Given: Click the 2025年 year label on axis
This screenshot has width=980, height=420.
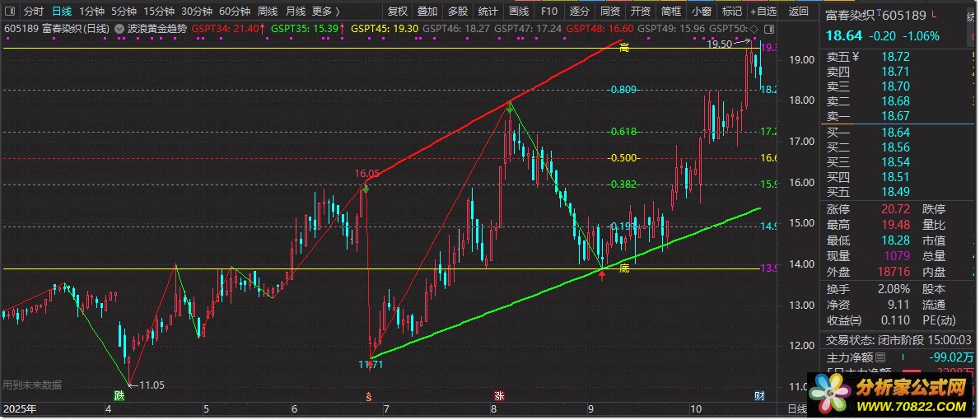Looking at the screenshot, I should click(20, 409).
